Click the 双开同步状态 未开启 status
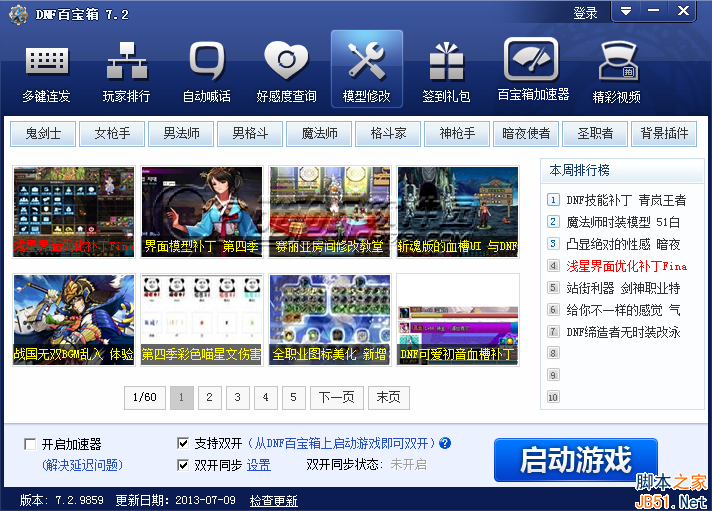This screenshot has height=511, width=712. (x=366, y=465)
